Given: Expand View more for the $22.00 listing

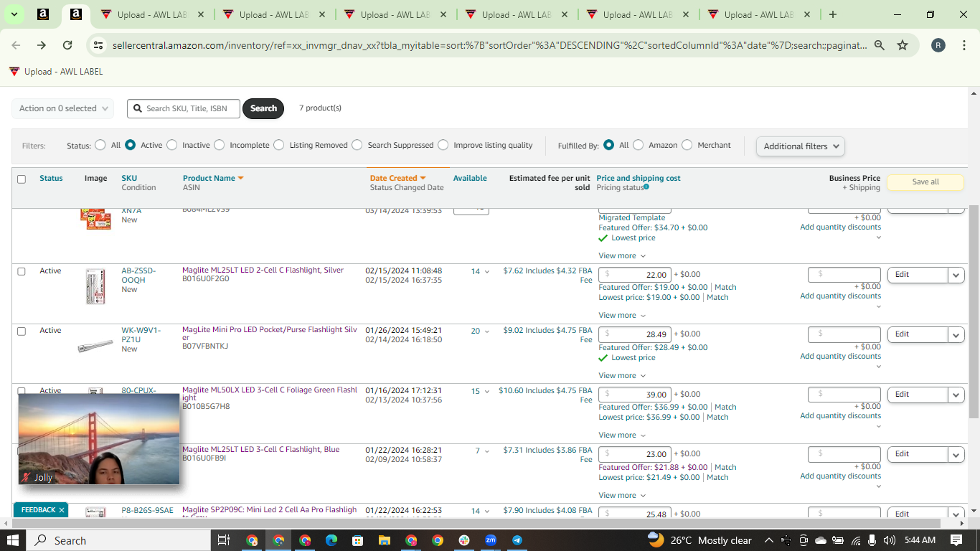Looking at the screenshot, I should (622, 315).
